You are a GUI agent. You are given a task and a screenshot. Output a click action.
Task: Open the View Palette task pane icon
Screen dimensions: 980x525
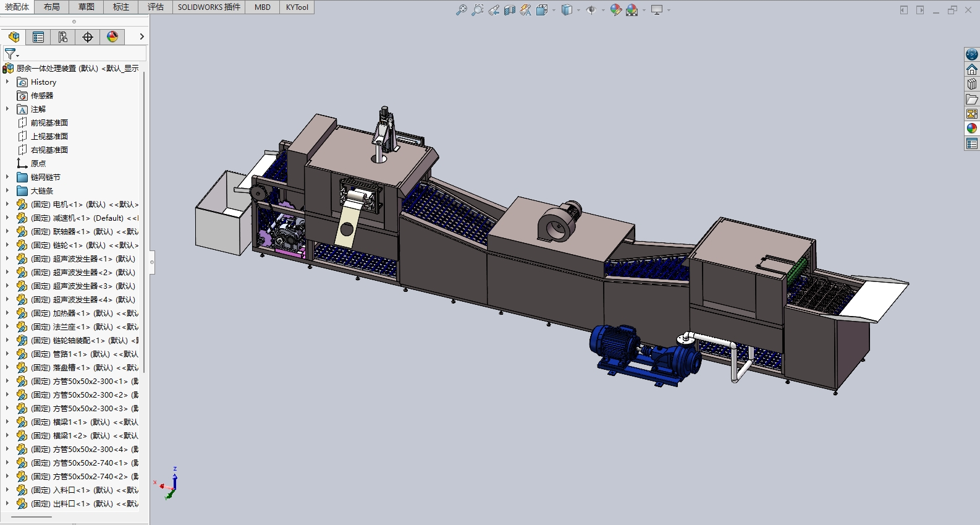pyautogui.click(x=972, y=114)
